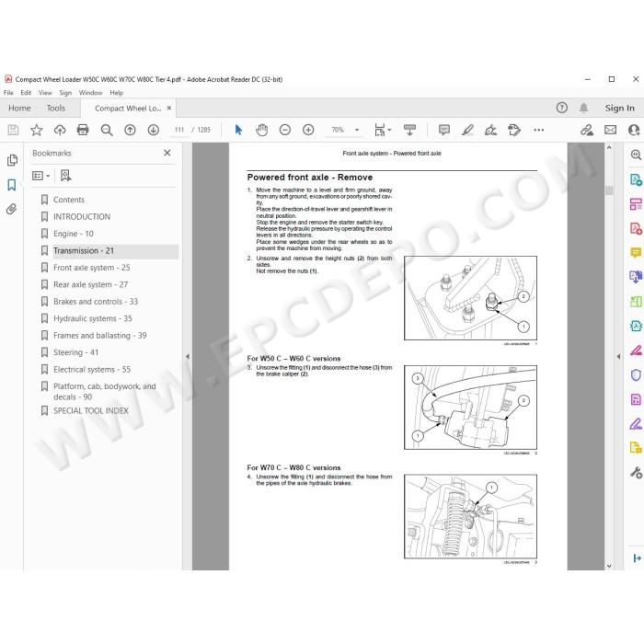Share a link to this file
This screenshot has width=644, height=644.
click(587, 131)
